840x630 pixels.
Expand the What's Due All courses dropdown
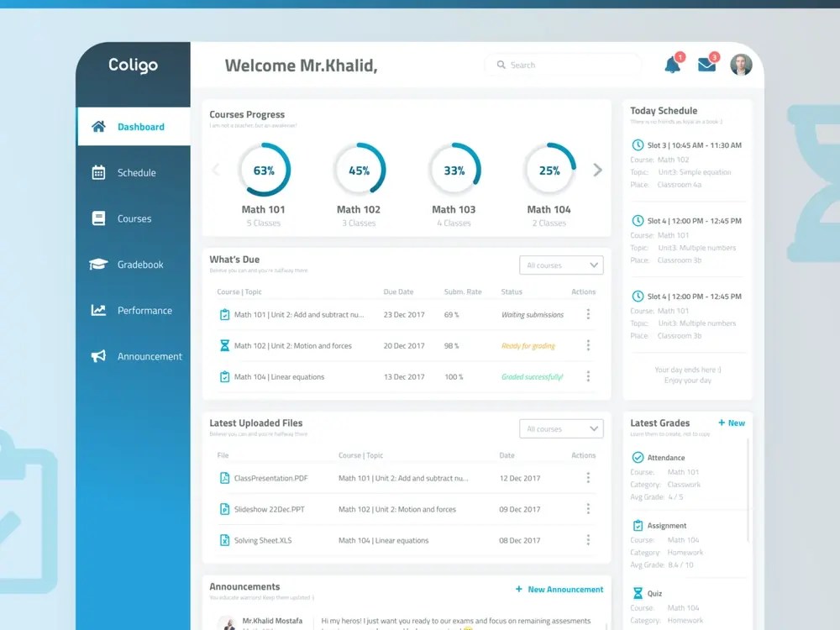(561, 265)
